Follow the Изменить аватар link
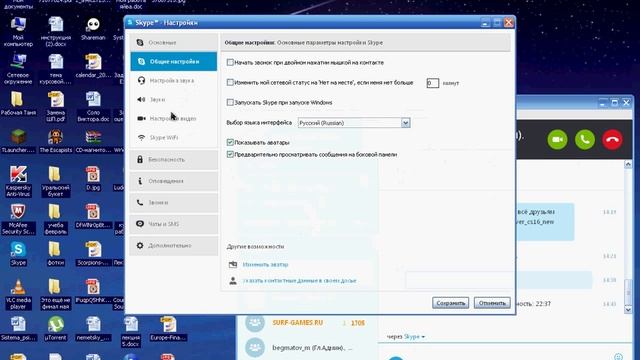Image resolution: width=640 pixels, height=360 pixels. (265, 264)
